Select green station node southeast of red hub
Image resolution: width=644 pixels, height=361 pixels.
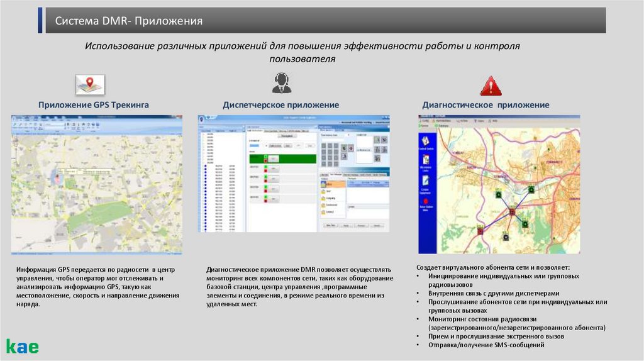pyautogui.click(x=525, y=223)
